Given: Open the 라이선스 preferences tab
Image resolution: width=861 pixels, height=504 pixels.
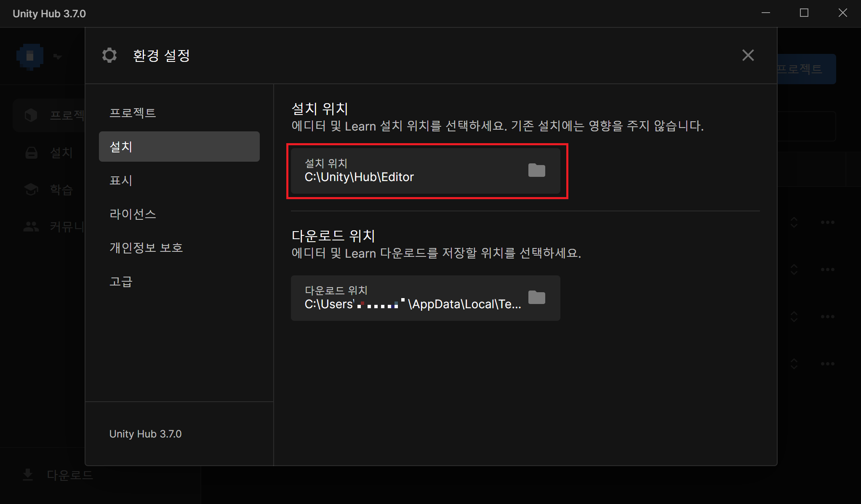Looking at the screenshot, I should click(133, 214).
